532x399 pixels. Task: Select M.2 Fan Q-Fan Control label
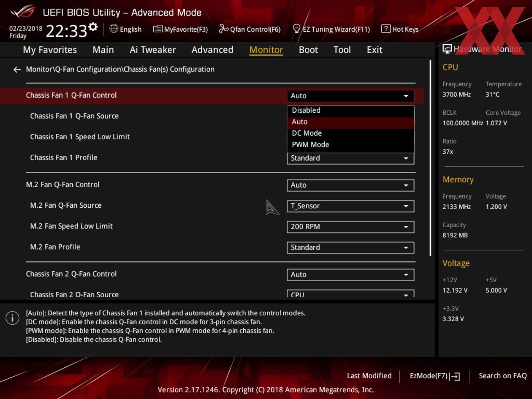[x=63, y=185]
